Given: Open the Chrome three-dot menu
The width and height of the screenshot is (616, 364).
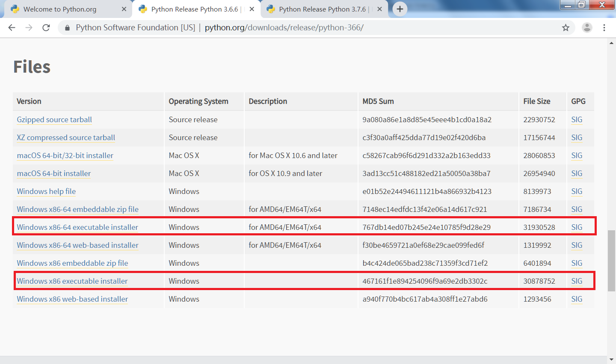Looking at the screenshot, I should pyautogui.click(x=604, y=28).
